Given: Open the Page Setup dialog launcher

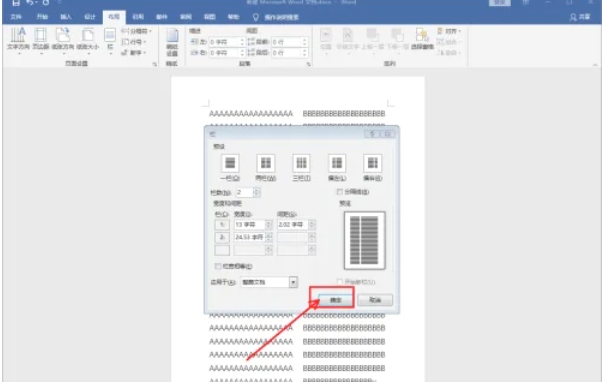Looking at the screenshot, I should click(x=154, y=64).
